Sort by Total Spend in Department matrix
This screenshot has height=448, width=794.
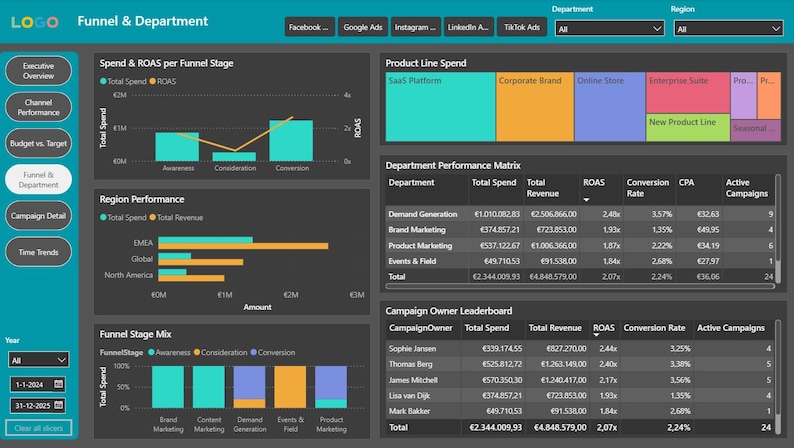pos(494,182)
